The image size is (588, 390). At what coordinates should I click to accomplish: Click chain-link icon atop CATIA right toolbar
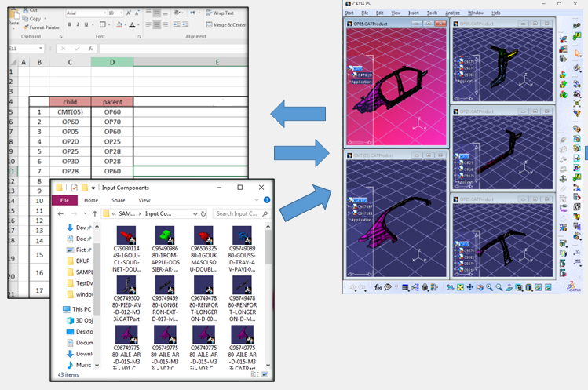pos(577,26)
